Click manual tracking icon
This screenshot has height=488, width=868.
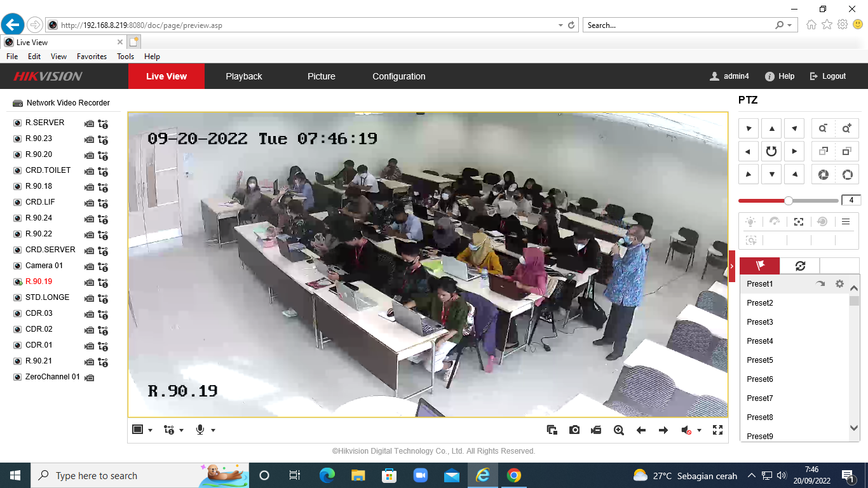(x=751, y=240)
